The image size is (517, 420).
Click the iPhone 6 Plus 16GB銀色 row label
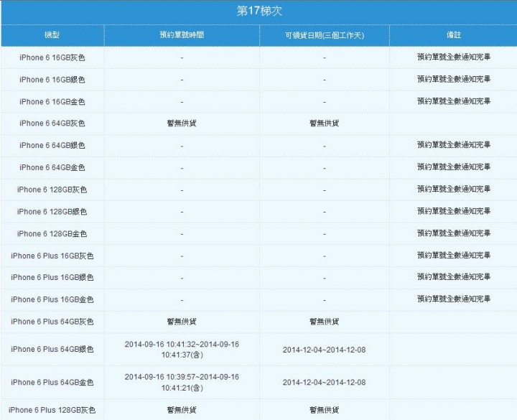click(x=52, y=278)
